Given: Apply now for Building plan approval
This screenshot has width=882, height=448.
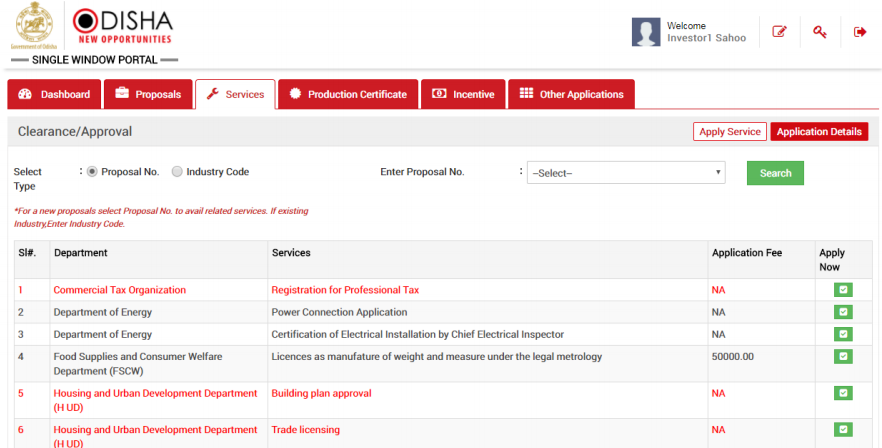Looking at the screenshot, I should coord(843,393).
